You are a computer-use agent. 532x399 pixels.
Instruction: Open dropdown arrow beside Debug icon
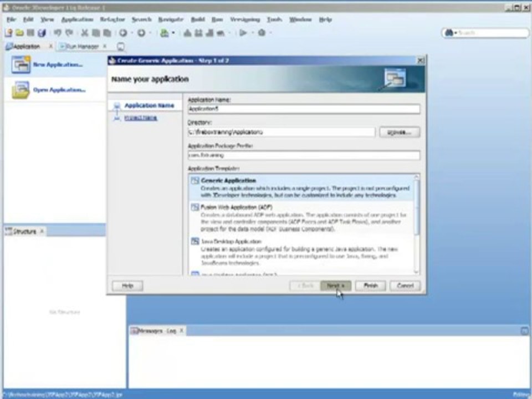(x=270, y=33)
